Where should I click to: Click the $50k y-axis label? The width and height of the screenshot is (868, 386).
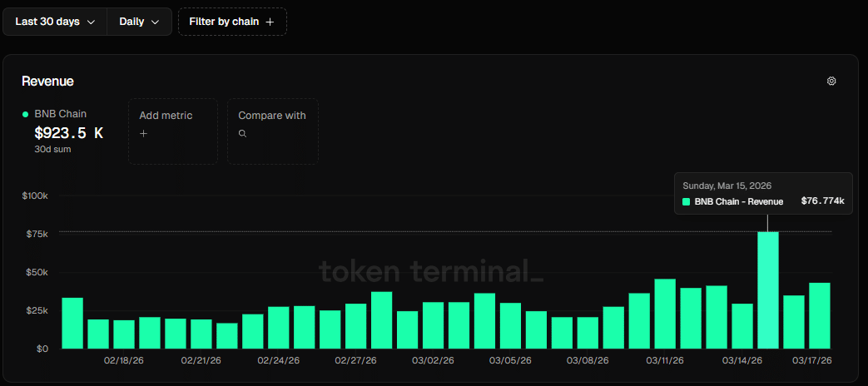click(x=37, y=273)
